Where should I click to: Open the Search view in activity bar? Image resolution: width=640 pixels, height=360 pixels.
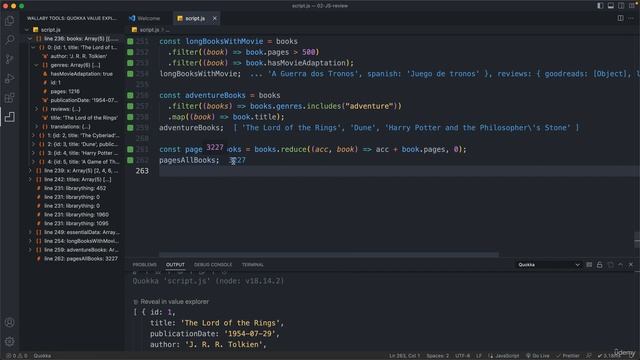point(9,40)
